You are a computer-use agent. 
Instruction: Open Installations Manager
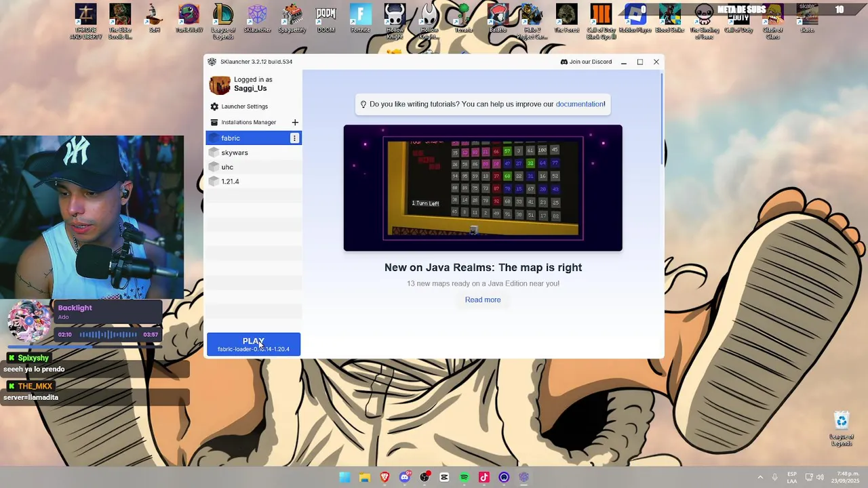click(248, 122)
